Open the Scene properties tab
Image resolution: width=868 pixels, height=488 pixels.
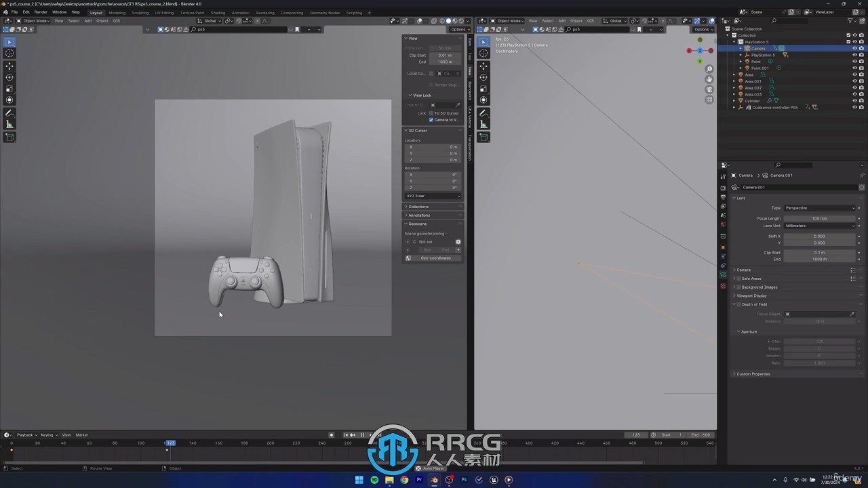(723, 216)
